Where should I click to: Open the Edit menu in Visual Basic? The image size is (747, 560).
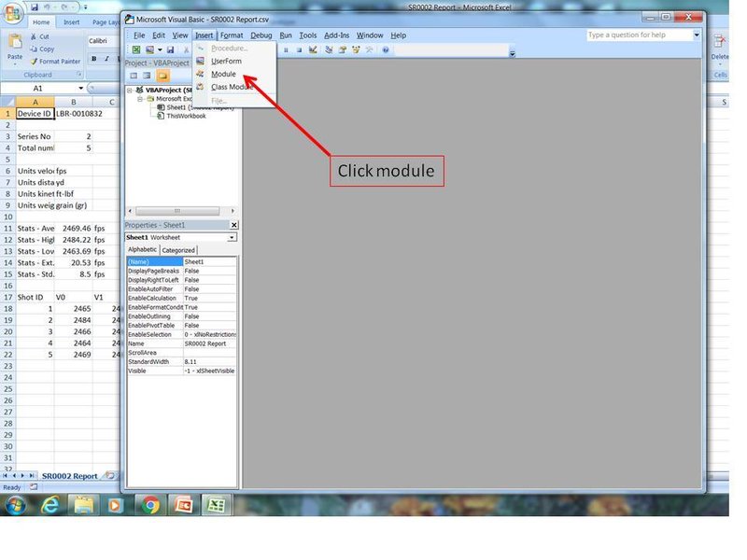(x=159, y=35)
